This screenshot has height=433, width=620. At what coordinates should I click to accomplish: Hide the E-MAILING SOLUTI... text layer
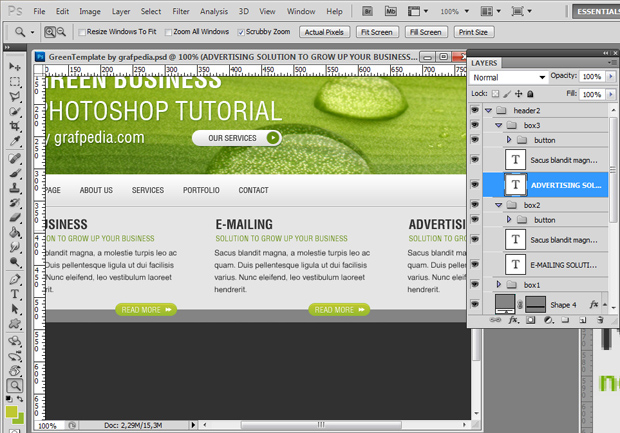(x=475, y=264)
